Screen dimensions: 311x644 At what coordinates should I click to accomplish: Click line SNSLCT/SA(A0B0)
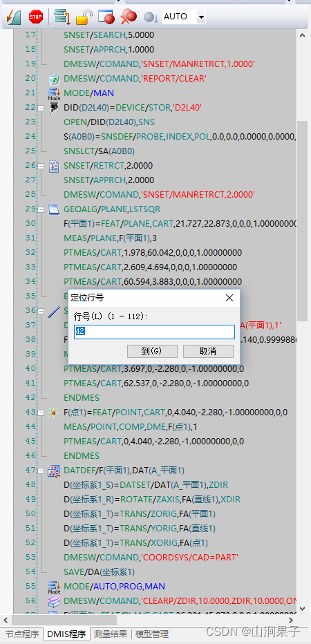pos(99,151)
